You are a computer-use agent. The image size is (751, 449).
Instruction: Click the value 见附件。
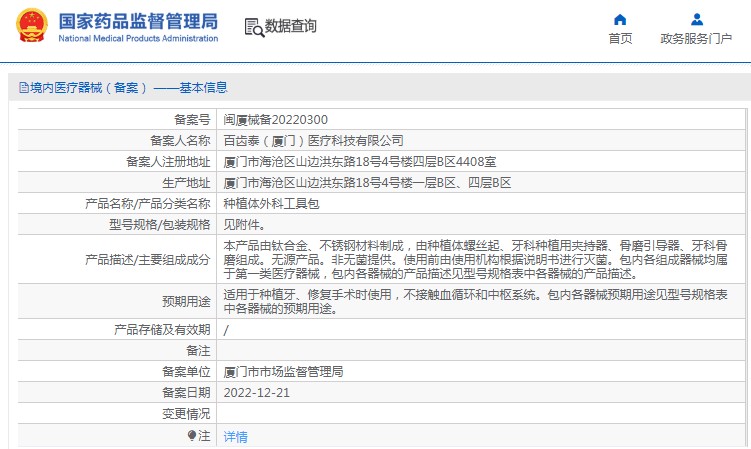click(245, 225)
